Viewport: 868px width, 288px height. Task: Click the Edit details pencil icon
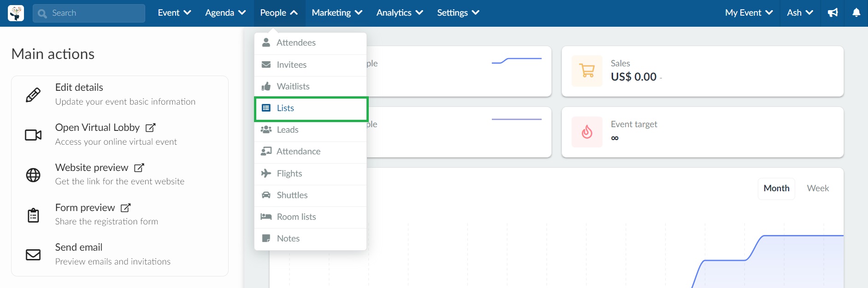click(33, 94)
